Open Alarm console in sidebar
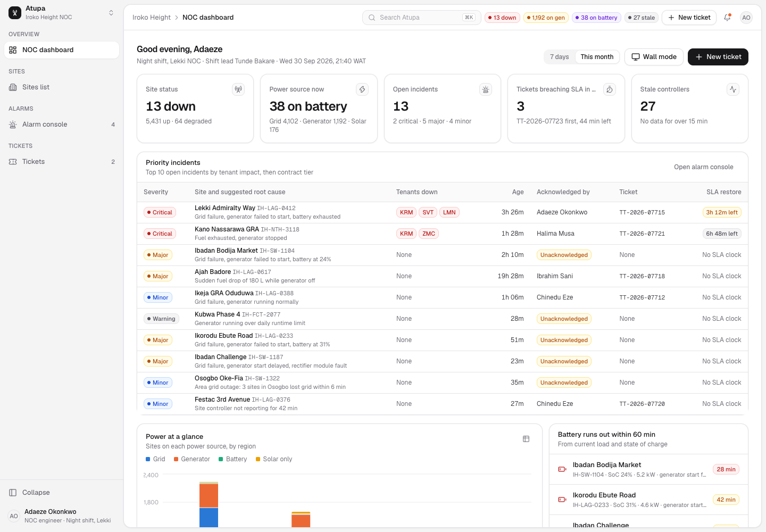 coord(62,124)
